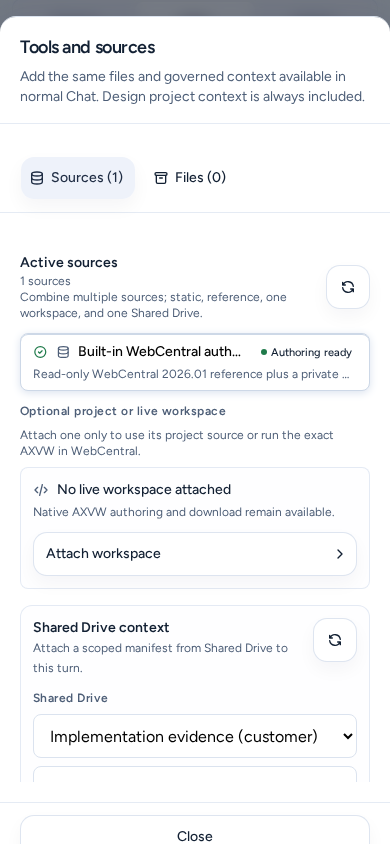Viewport: 390px width, 844px height.
Task: Click the Active sources heading
Action: click(69, 263)
